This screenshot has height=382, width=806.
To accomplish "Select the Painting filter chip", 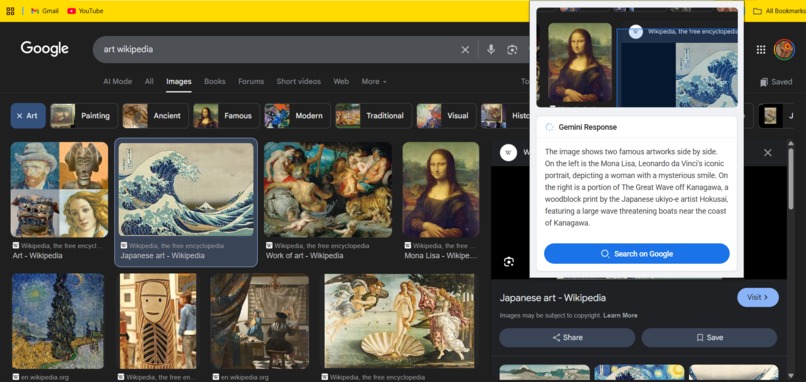I will 84,116.
